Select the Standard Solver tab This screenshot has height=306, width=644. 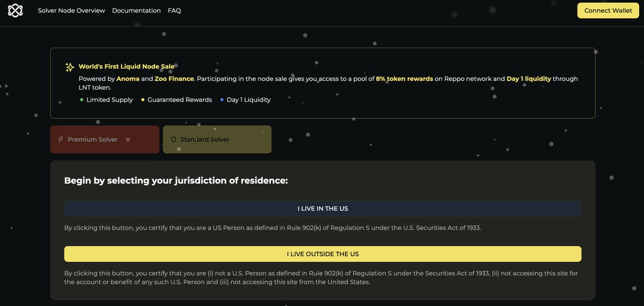click(x=217, y=140)
